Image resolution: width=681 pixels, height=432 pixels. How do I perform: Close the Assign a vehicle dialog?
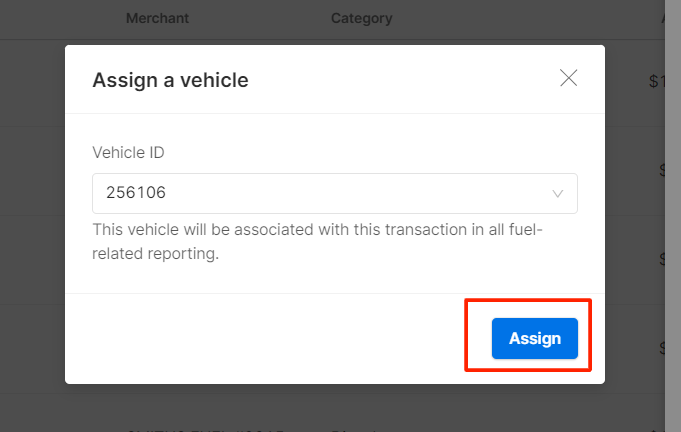click(x=569, y=78)
